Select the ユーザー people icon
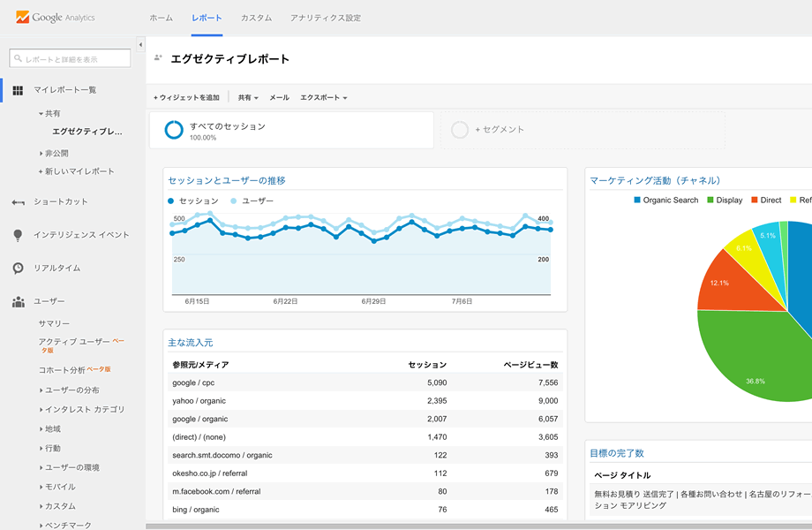812x530 pixels. [x=19, y=301]
